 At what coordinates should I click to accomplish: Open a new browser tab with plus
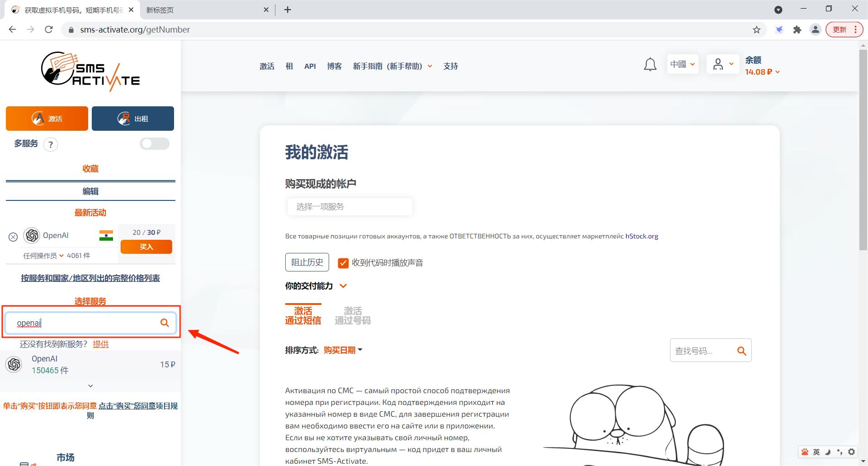288,10
